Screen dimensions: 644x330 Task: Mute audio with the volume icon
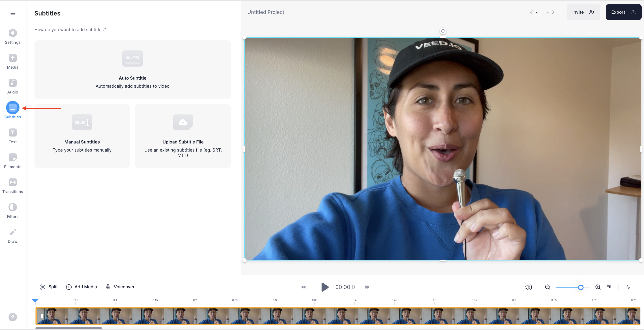click(x=528, y=287)
